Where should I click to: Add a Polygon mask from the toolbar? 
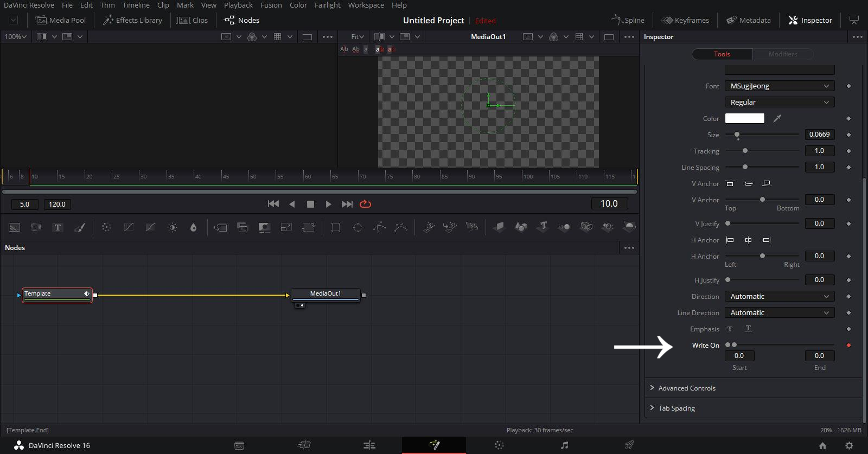click(x=379, y=227)
